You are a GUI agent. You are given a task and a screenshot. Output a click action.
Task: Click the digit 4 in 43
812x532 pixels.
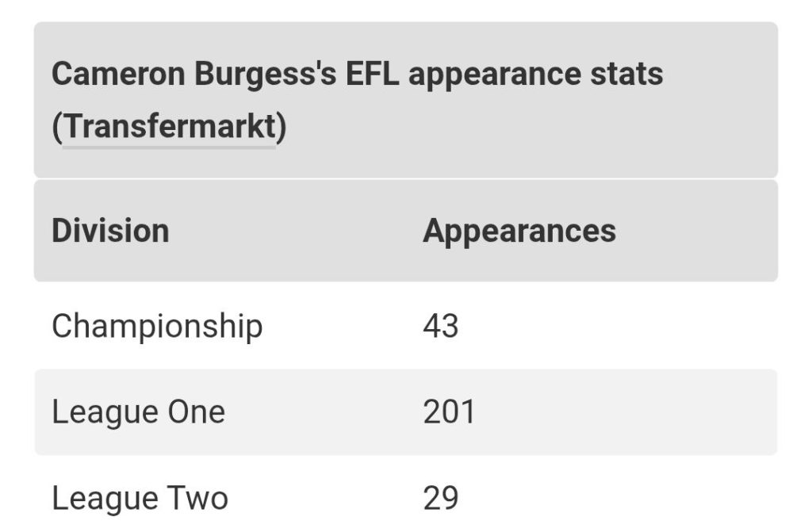coord(432,327)
